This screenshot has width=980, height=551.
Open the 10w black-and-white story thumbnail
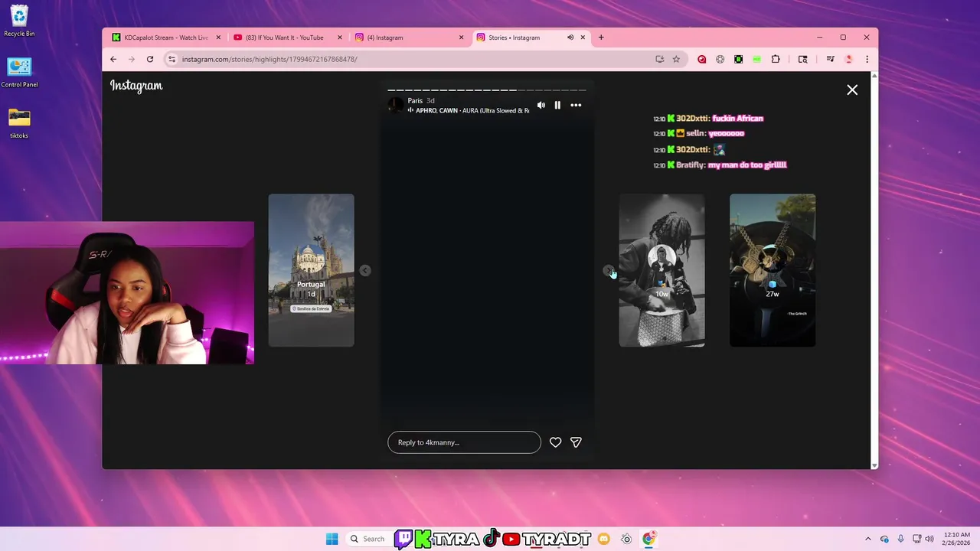point(661,270)
